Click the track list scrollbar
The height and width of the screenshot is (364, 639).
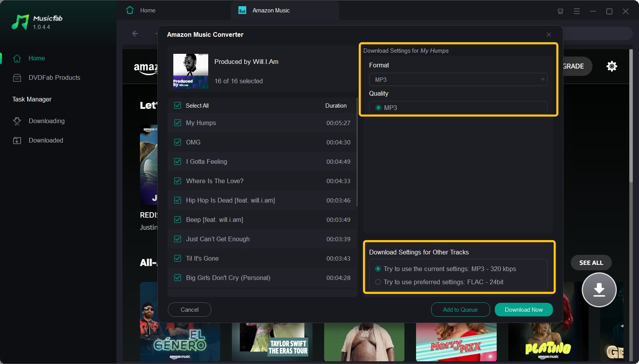click(x=357, y=152)
